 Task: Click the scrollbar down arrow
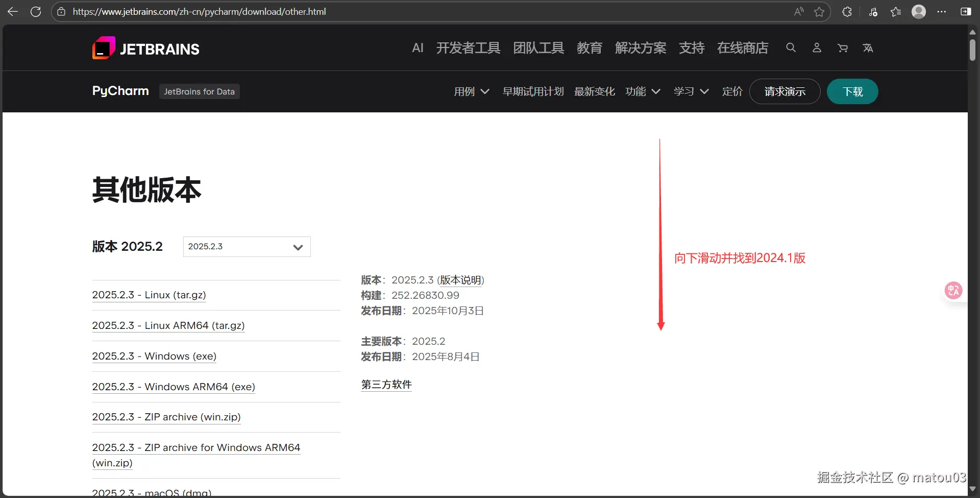coord(972,489)
